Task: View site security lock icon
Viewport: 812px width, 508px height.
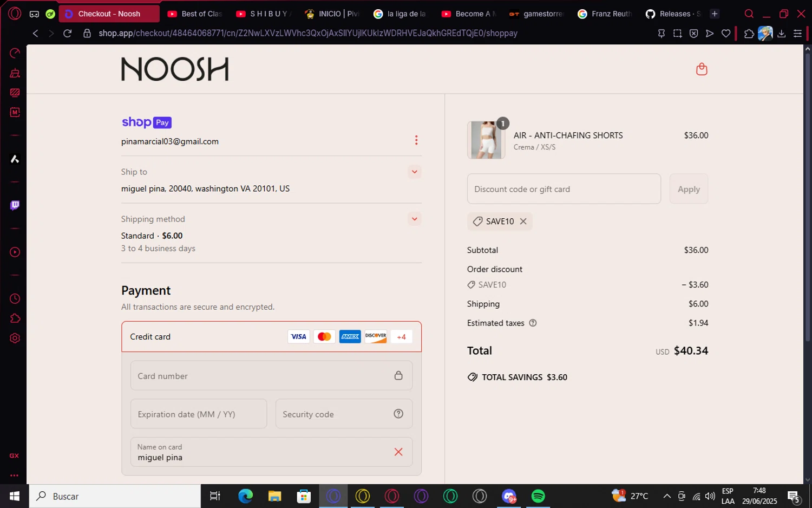Action: point(87,34)
